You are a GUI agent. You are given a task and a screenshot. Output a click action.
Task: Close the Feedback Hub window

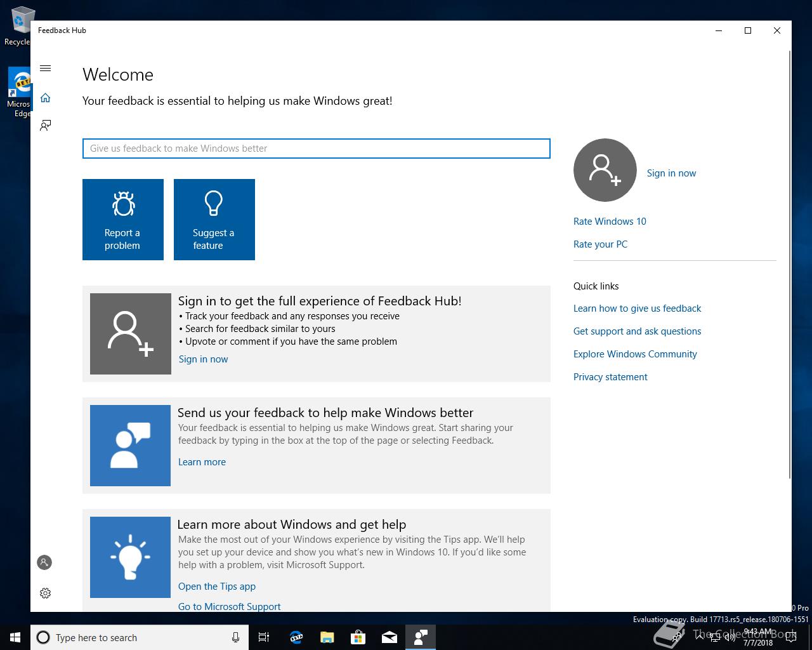coord(777,30)
